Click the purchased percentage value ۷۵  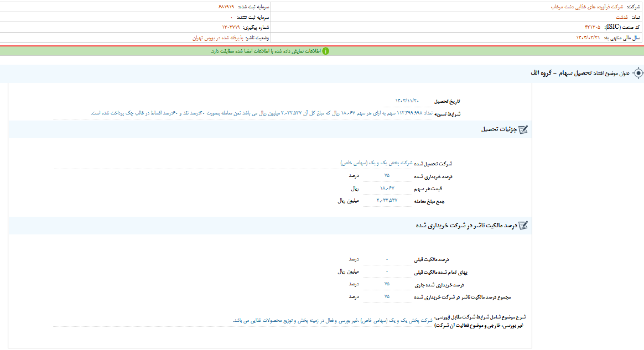(387, 175)
